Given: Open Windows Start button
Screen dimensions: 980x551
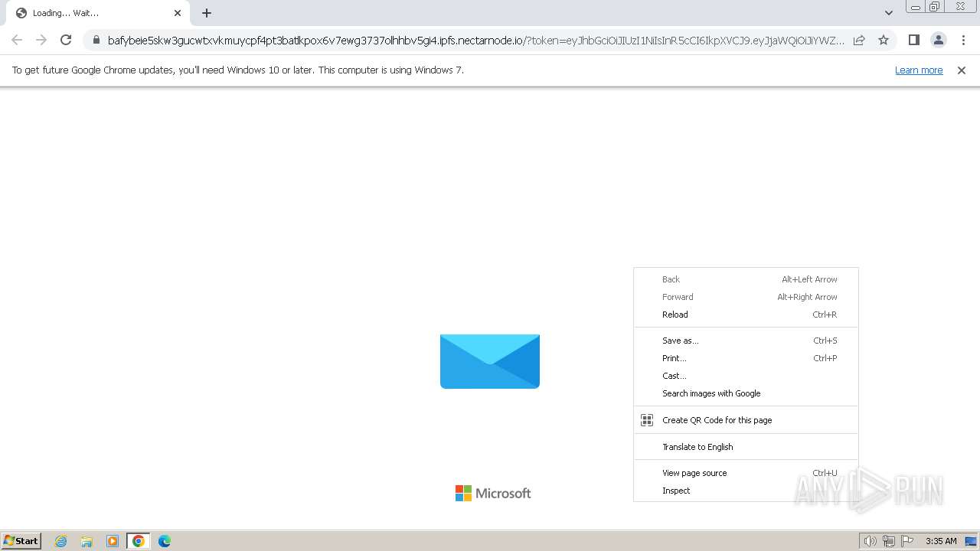Looking at the screenshot, I should 21,541.
